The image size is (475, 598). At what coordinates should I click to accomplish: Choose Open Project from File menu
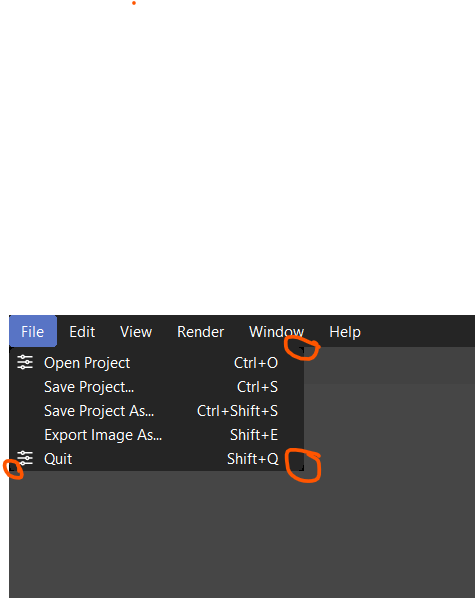pos(156,363)
